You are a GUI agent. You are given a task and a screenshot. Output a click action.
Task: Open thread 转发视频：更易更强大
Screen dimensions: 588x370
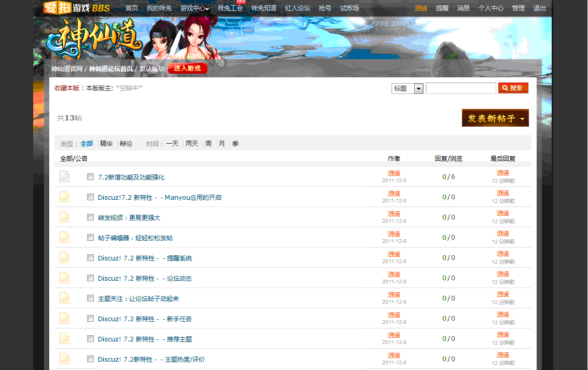[129, 217]
